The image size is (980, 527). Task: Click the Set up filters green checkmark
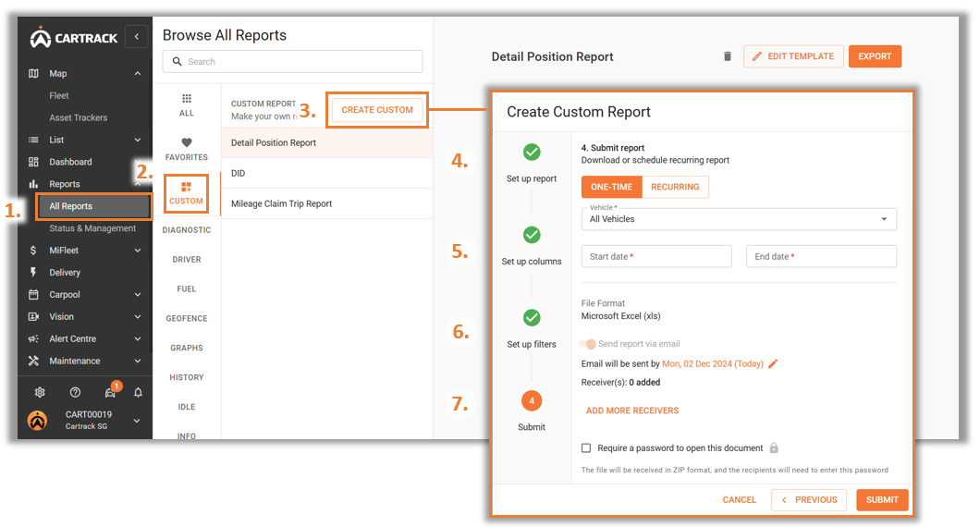tap(532, 317)
